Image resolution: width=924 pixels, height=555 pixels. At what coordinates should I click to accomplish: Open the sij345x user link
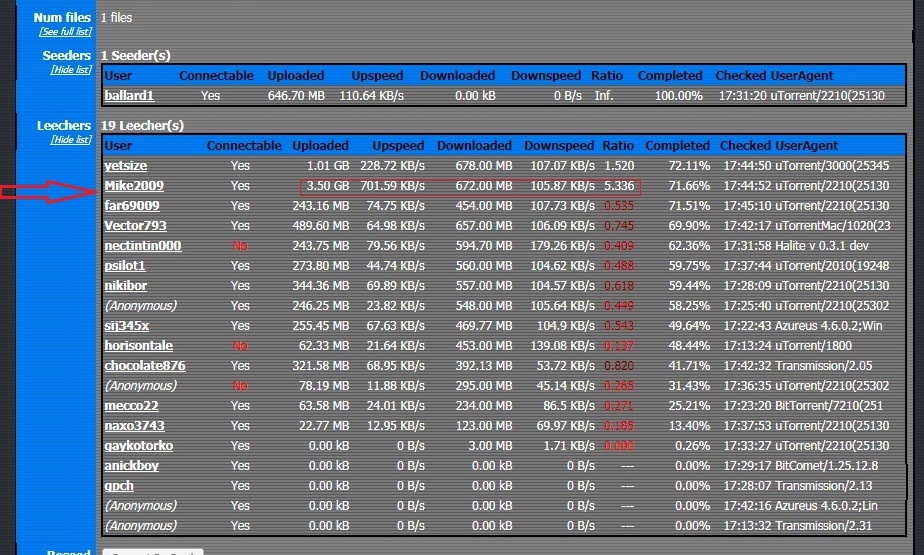click(126, 326)
